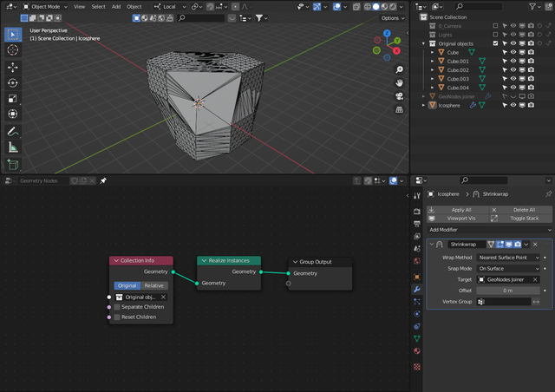
Task: Open the Local transform orientation dropdown
Action: [170, 6]
